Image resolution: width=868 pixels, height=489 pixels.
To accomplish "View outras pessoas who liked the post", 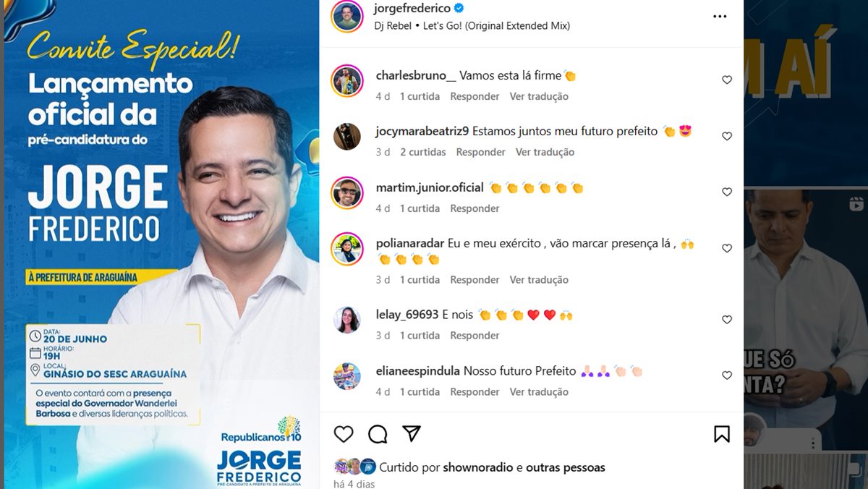I will [x=566, y=467].
